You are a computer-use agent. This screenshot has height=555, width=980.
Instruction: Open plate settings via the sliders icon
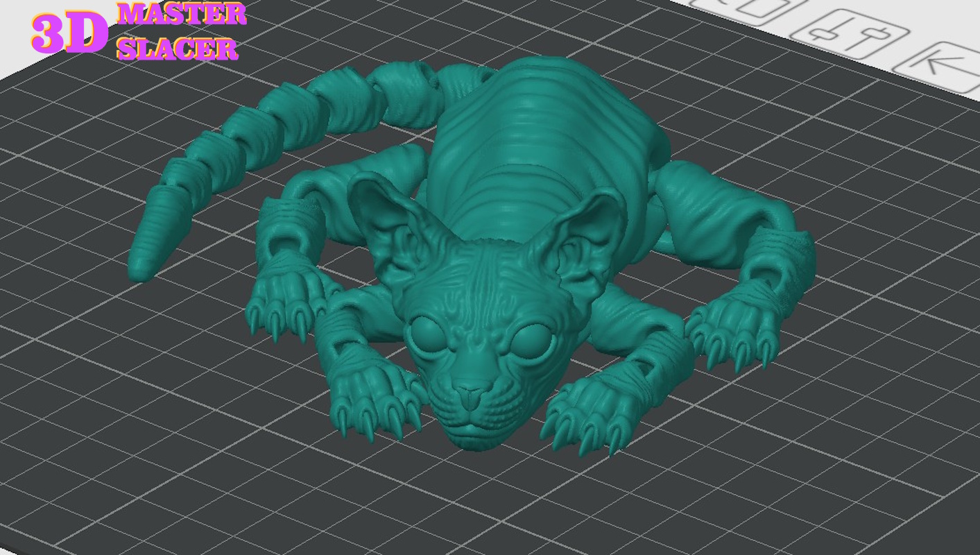tap(850, 34)
